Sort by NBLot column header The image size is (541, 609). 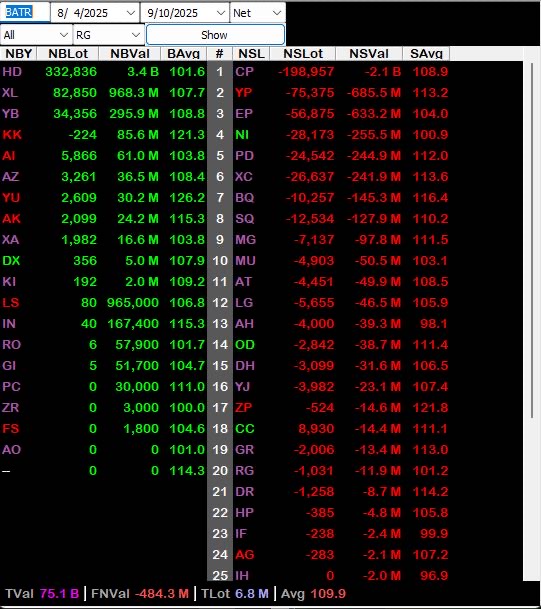click(68, 54)
